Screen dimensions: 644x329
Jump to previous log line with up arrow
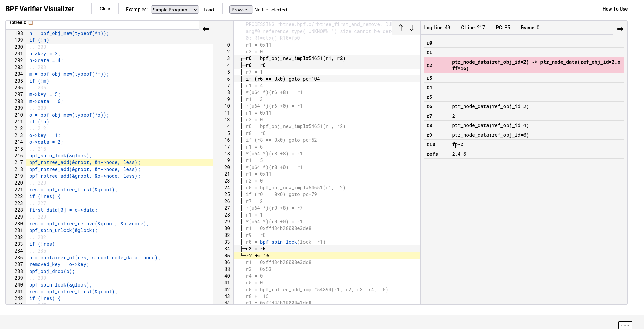pyautogui.click(x=401, y=28)
